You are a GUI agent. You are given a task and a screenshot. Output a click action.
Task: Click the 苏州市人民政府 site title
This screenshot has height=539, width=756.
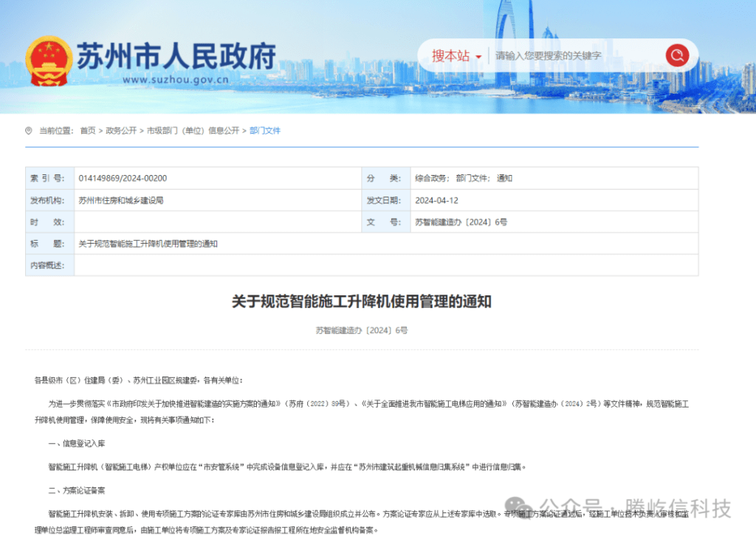pos(176,55)
